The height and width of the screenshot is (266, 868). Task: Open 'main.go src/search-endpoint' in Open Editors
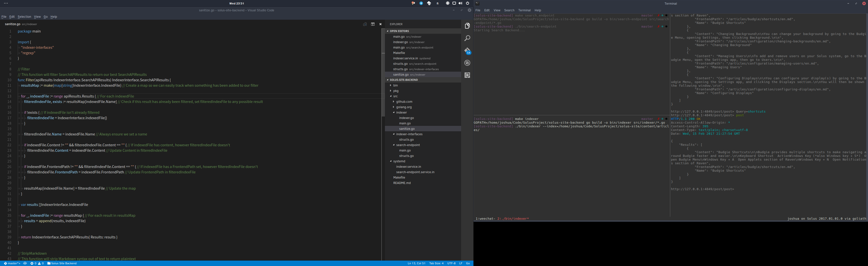tap(423, 48)
